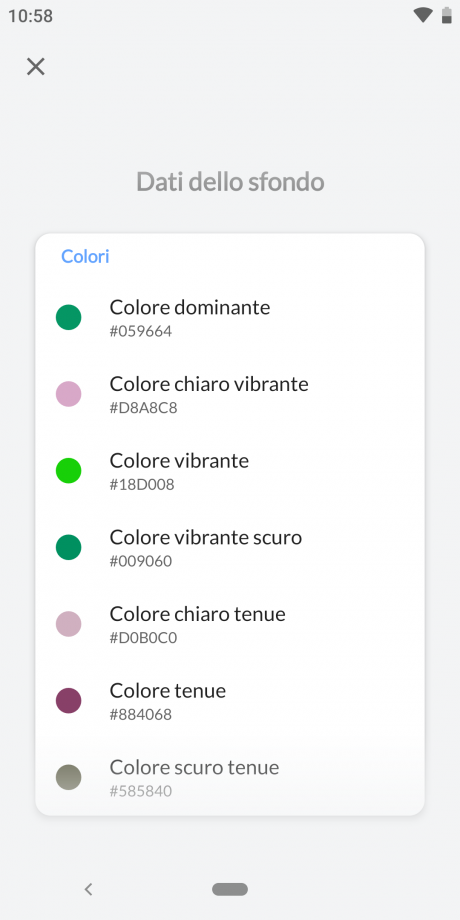
Task: Select the bright green vibrant swatch
Action: [69, 471]
